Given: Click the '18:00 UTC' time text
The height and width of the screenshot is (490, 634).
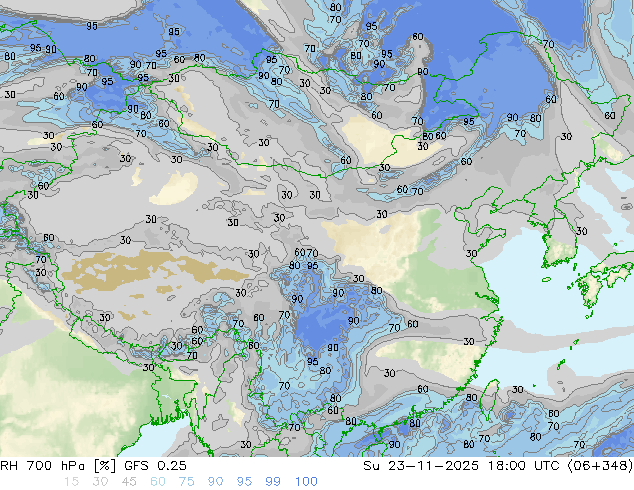Looking at the screenshot, I should tap(523, 466).
